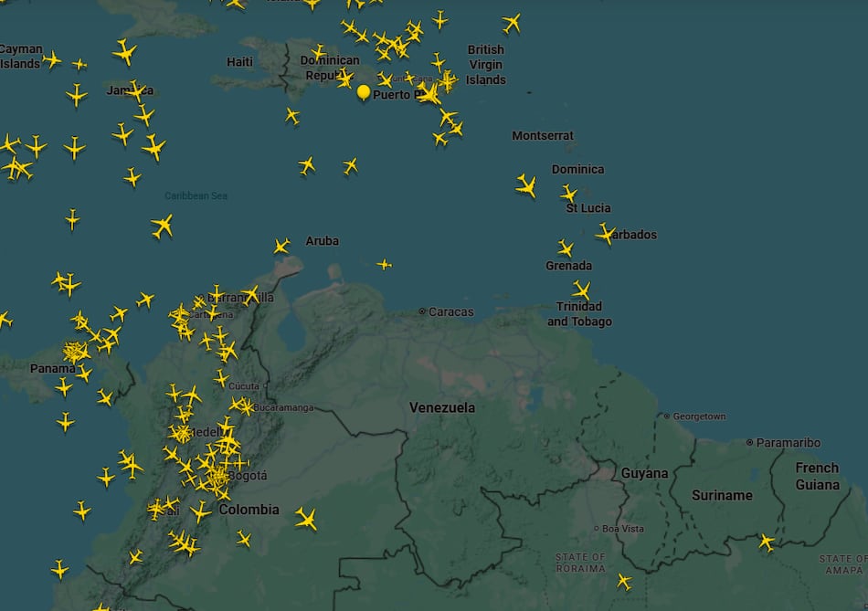Click the airplane beside the Barbados label

(605, 234)
